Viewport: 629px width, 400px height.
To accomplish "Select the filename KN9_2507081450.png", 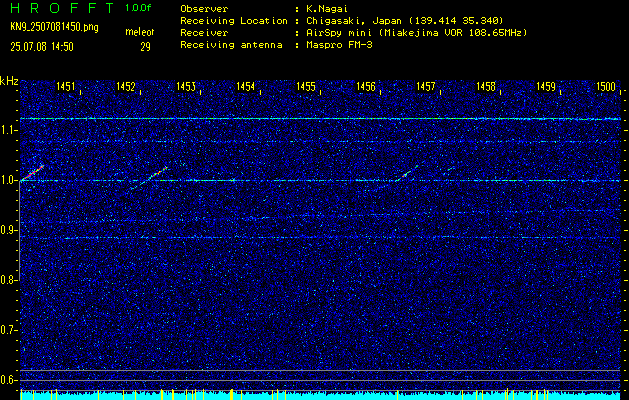I will (54, 27).
